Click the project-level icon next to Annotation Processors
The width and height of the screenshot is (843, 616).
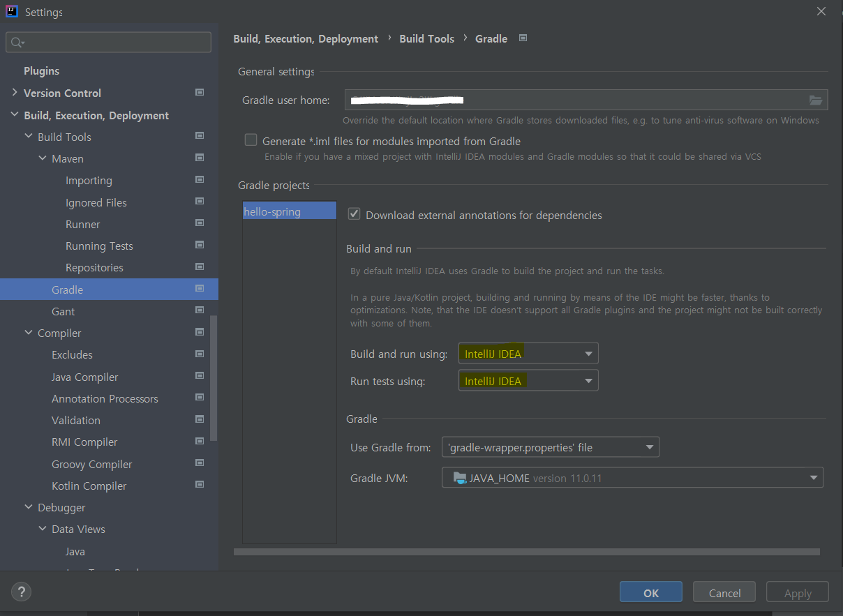tap(200, 398)
